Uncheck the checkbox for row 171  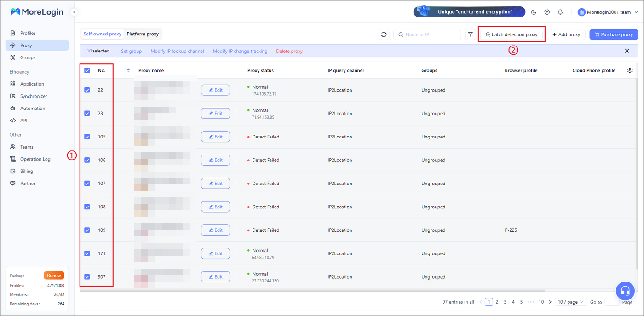(87, 253)
